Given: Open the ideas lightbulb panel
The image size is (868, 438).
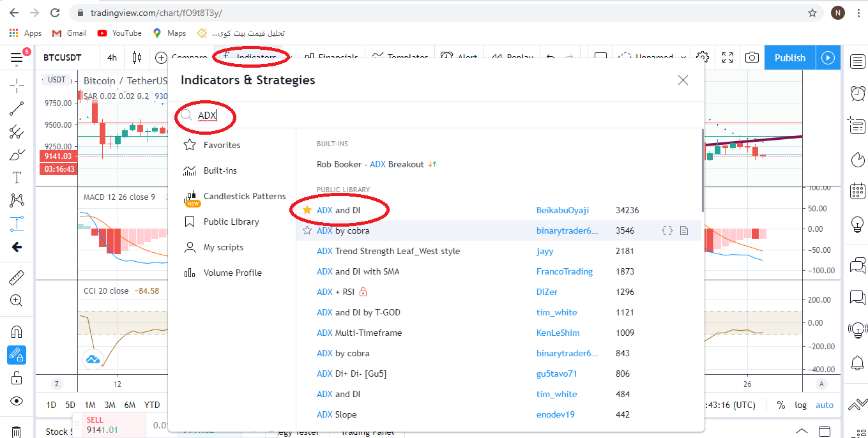Looking at the screenshot, I should click(x=858, y=224).
